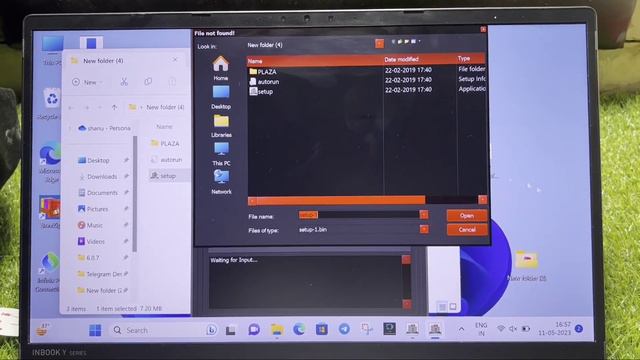The height and width of the screenshot is (360, 640).
Task: Select PLAZA folder in File Explorer list
Action: 165,143
